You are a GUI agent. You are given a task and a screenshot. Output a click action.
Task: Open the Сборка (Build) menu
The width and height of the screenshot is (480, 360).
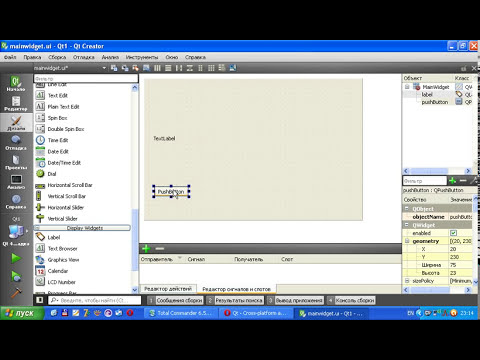pyautogui.click(x=57, y=57)
